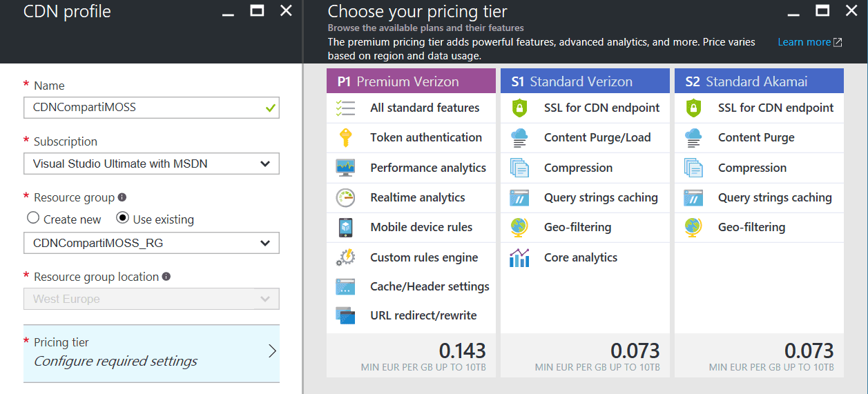This screenshot has height=394, width=868.
Task: Click S1 Geo-filtering globe icon
Action: (x=519, y=227)
